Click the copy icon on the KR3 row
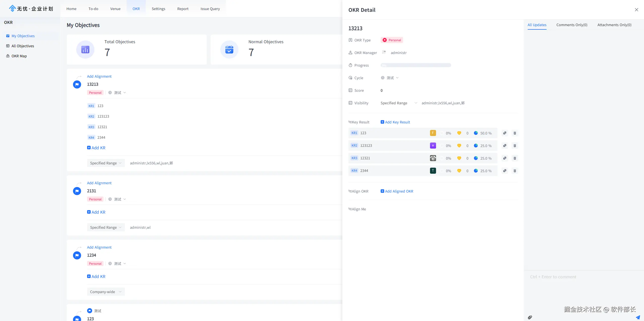Viewport: 644px width, 321px height. [505, 158]
